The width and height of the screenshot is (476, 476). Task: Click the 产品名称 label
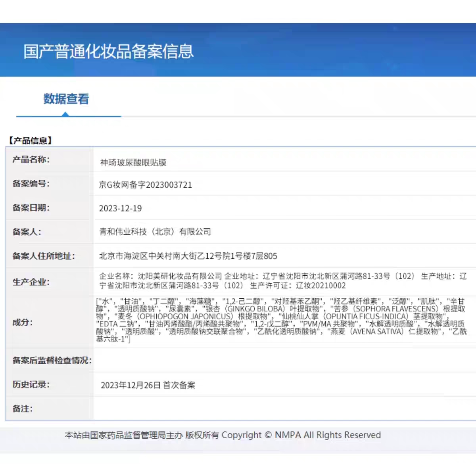pyautogui.click(x=31, y=159)
